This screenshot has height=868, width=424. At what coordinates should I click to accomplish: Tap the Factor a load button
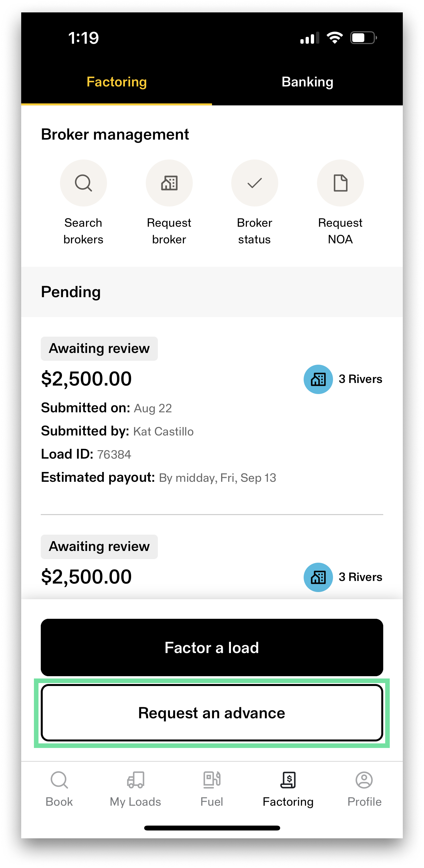pos(212,647)
